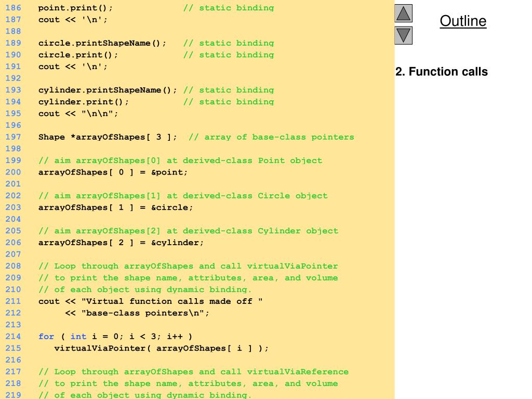Click 'virtualViaPointer( arrayOfShapes[ i ] );' call
Viewport: 532px width, 399px height.
point(161,349)
